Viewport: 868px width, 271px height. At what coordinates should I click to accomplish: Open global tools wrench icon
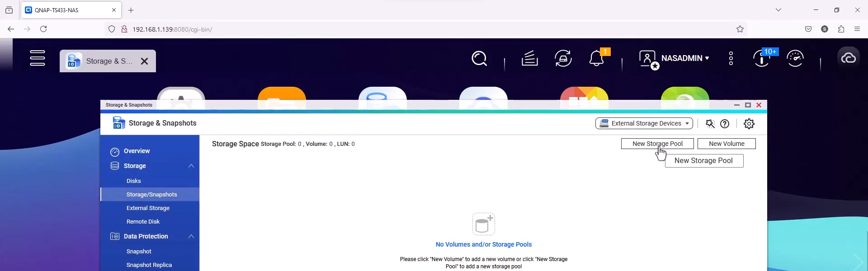pos(710,124)
